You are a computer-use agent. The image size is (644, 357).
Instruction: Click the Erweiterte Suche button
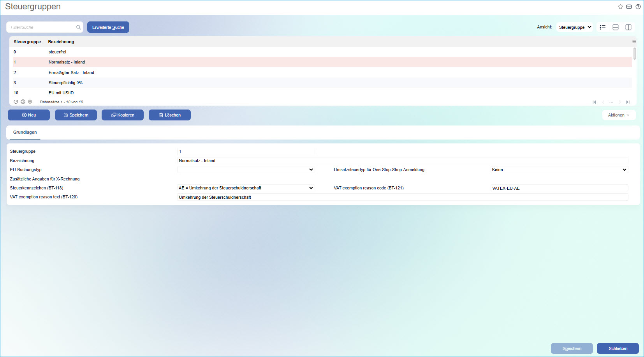108,27
